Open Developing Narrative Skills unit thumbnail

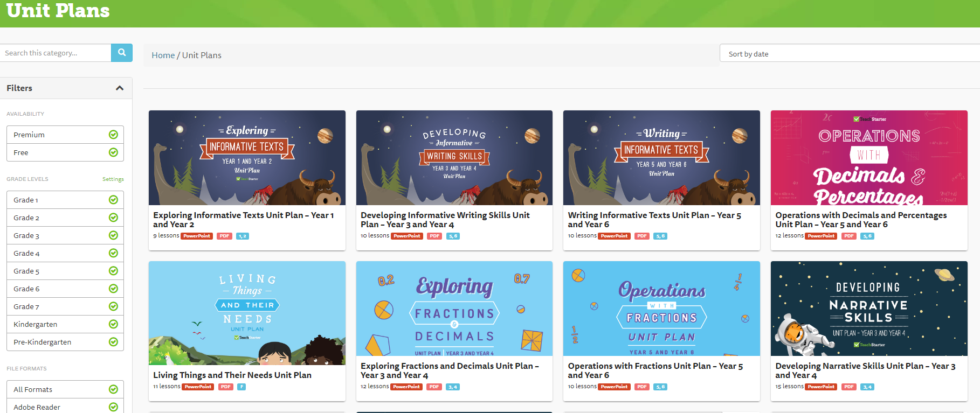869,309
